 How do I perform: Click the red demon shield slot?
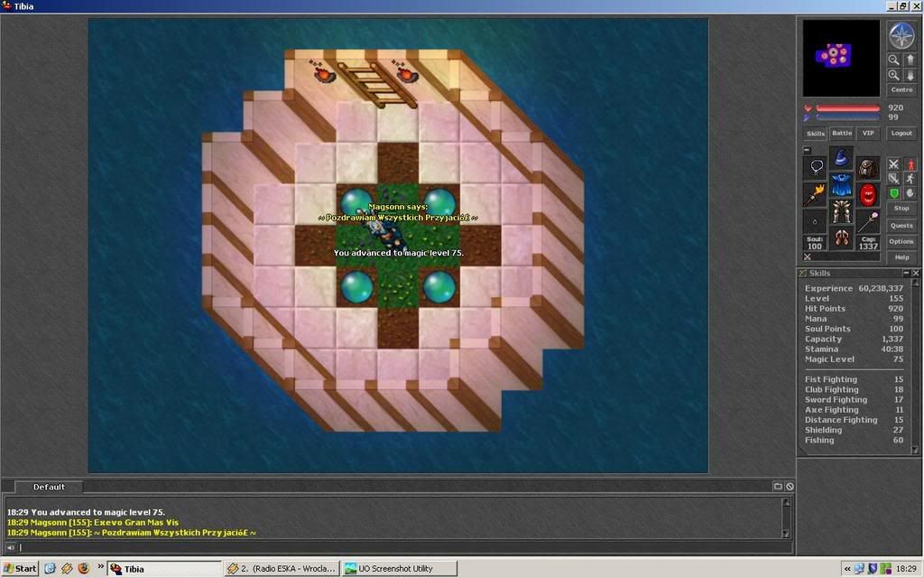point(867,195)
